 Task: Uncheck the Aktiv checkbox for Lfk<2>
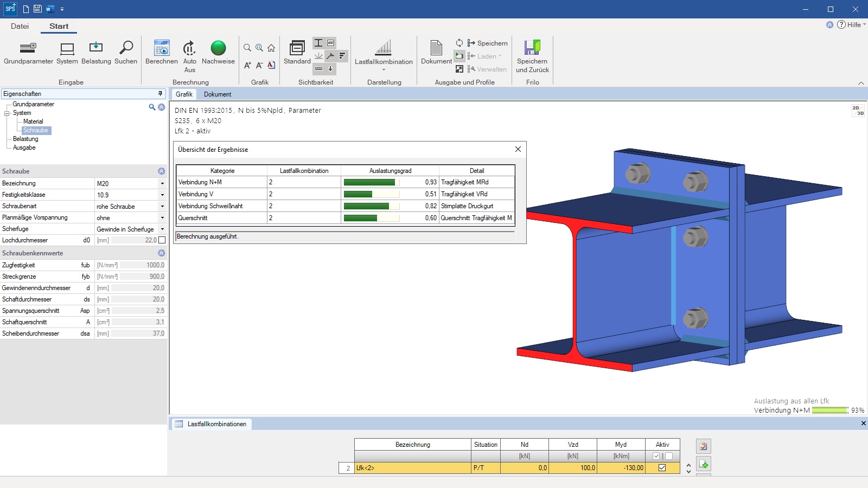tap(662, 468)
